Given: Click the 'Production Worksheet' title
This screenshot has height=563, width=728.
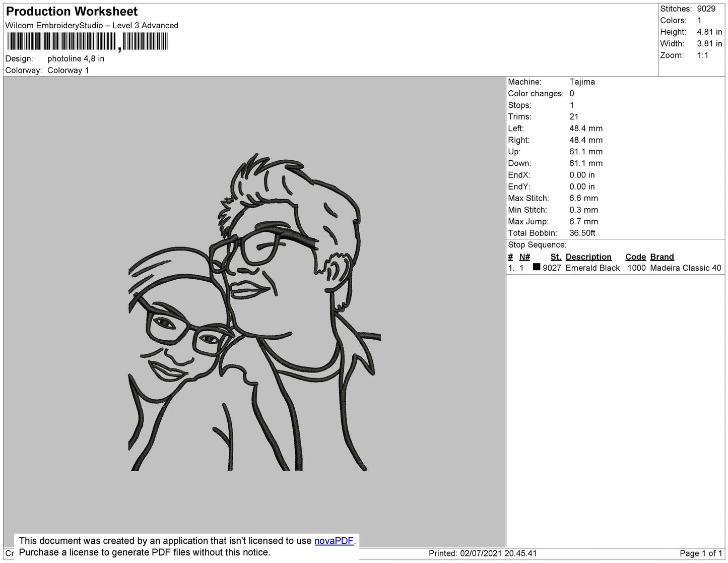Looking at the screenshot, I should click(72, 11).
